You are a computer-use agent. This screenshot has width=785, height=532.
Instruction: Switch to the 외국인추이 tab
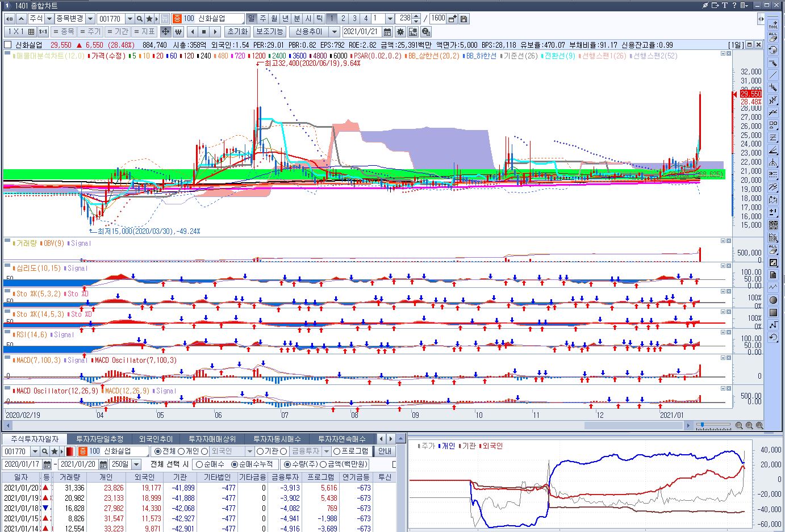pos(156,439)
